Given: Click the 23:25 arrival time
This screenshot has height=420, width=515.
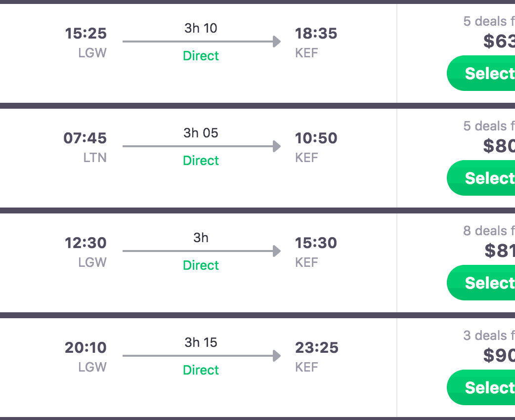Looking at the screenshot, I should [316, 348].
